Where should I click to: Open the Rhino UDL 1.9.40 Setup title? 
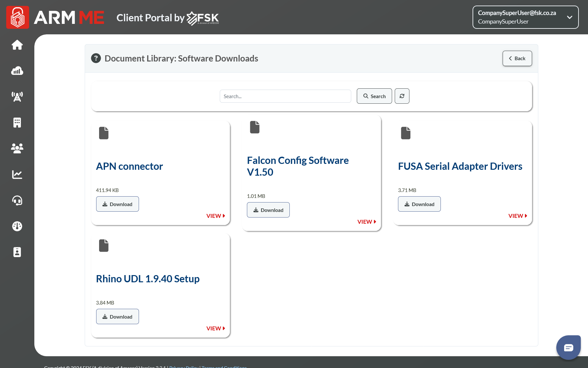click(x=148, y=279)
